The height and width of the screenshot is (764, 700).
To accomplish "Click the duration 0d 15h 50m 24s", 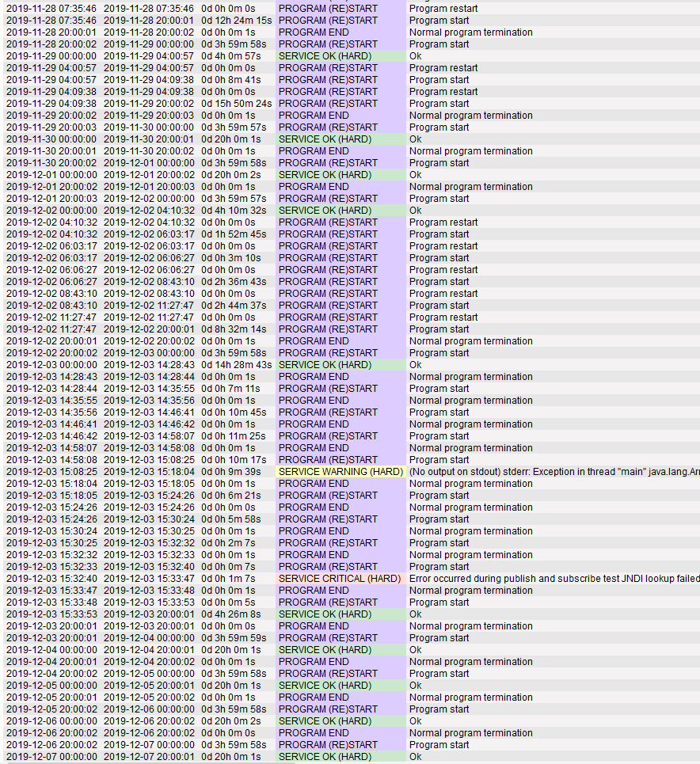I will 237,104.
